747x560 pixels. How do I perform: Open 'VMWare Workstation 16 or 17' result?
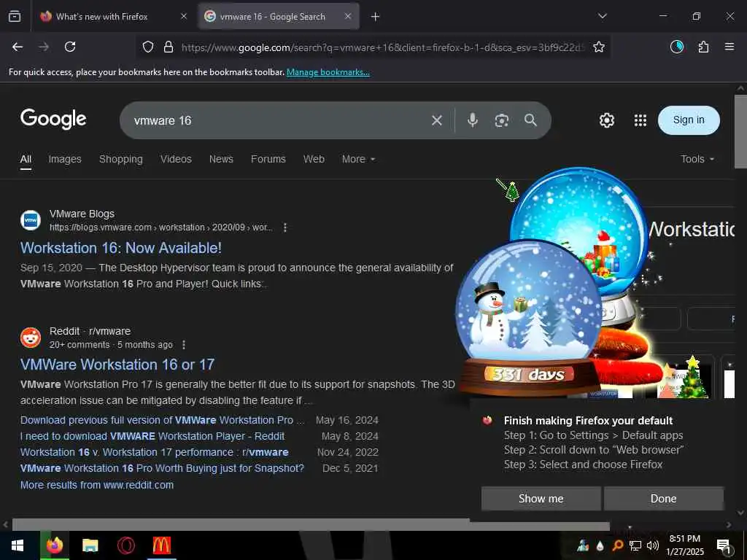coord(117,365)
